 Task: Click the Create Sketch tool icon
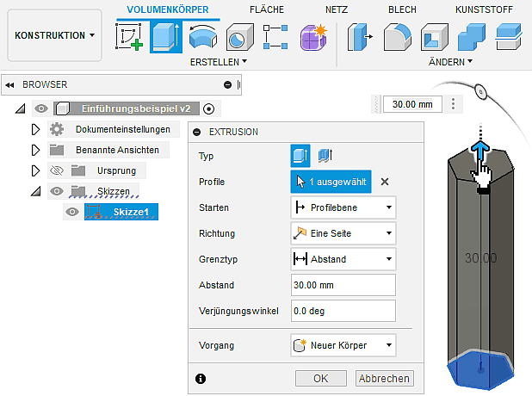tap(128, 37)
